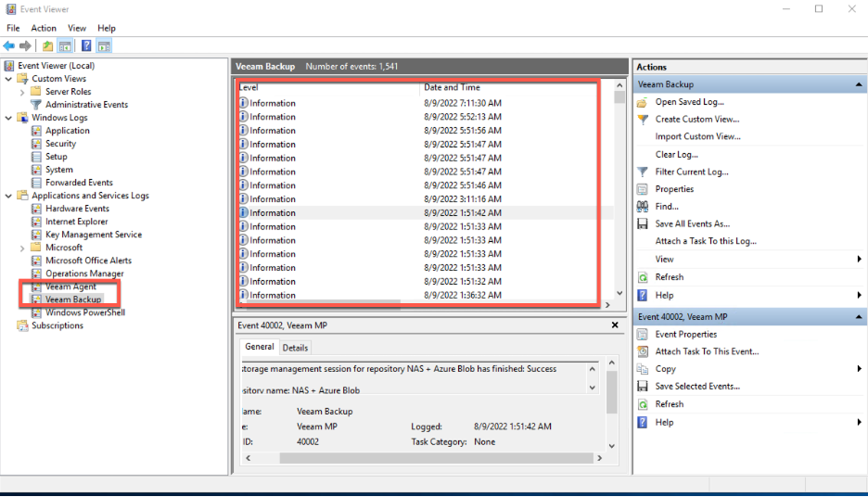The height and width of the screenshot is (497, 868).
Task: Toggle the action pane toolbar icon
Action: (104, 46)
